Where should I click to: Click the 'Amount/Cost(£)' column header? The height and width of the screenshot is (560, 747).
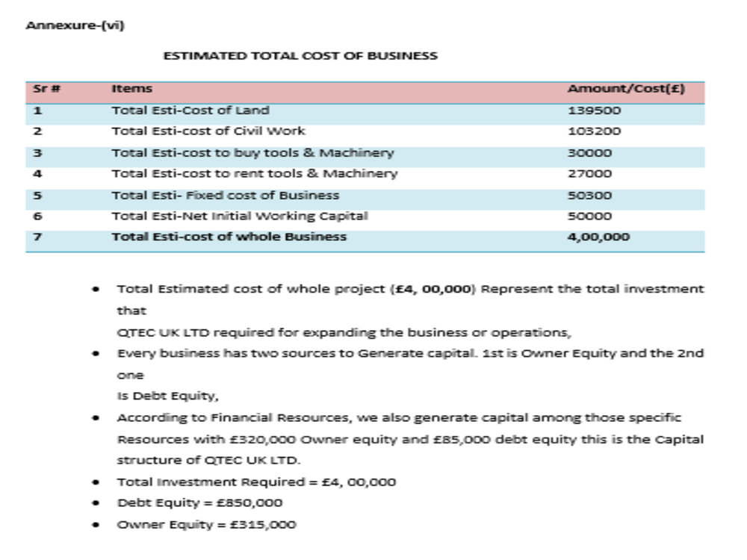pos(626,89)
